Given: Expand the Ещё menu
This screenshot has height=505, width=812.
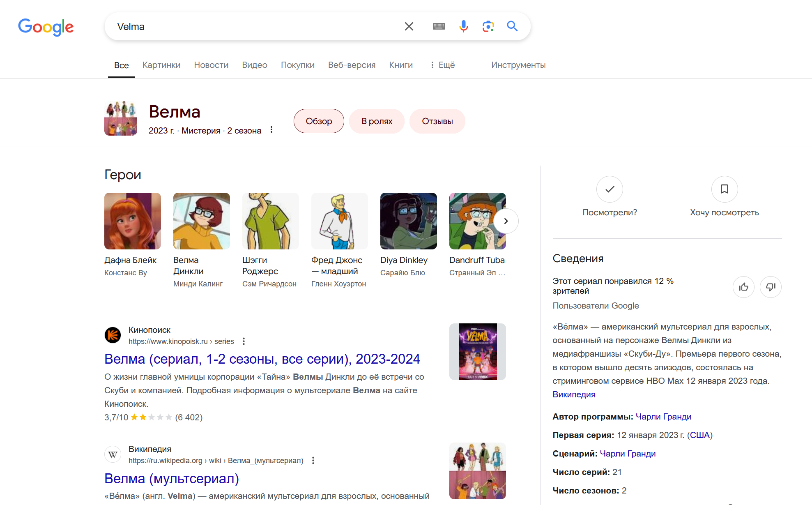Looking at the screenshot, I should pos(442,65).
